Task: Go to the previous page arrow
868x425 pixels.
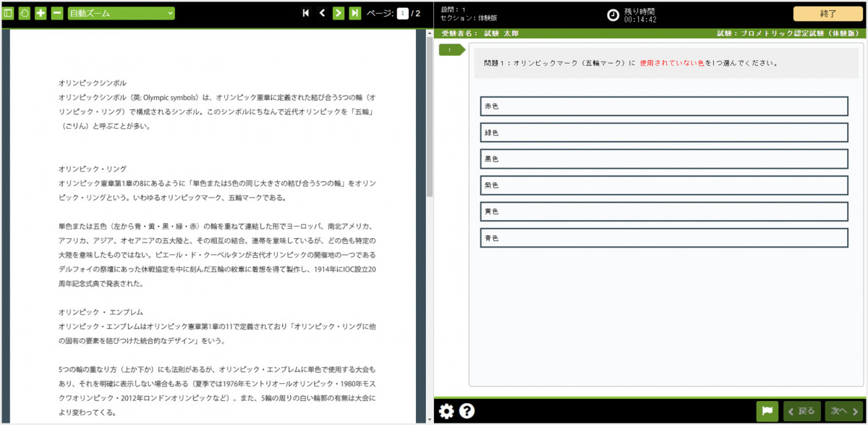Action: coord(323,12)
